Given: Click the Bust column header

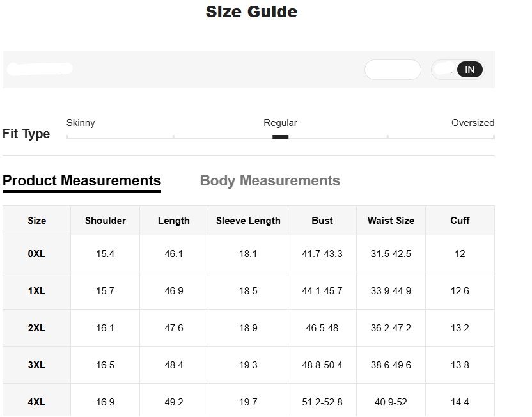Looking at the screenshot, I should 322,220.
